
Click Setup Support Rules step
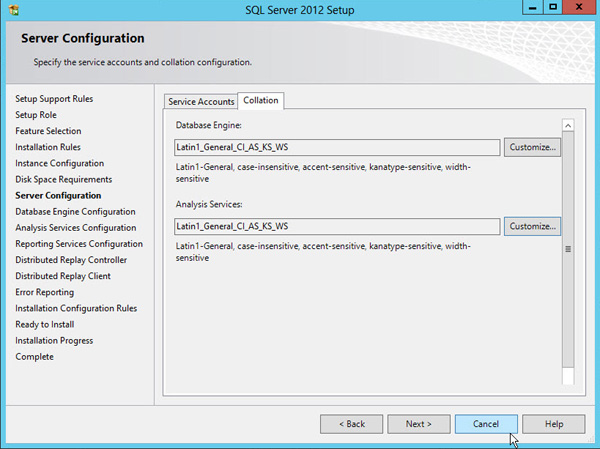click(x=54, y=99)
